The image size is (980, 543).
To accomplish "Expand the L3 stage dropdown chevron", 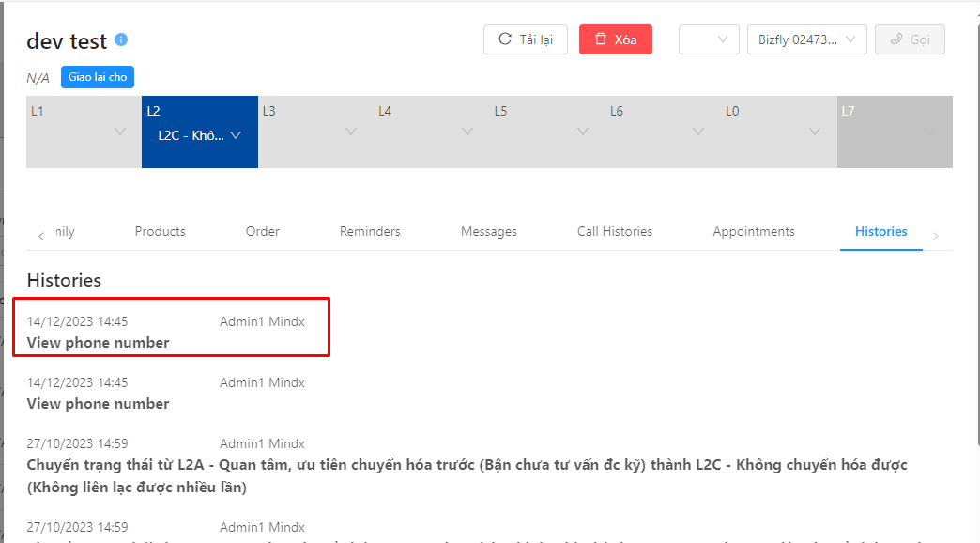I will pyautogui.click(x=351, y=132).
